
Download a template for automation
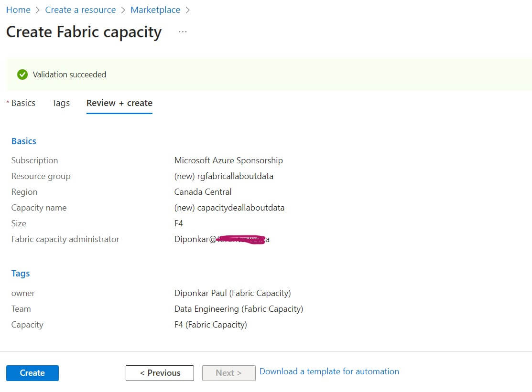point(329,371)
